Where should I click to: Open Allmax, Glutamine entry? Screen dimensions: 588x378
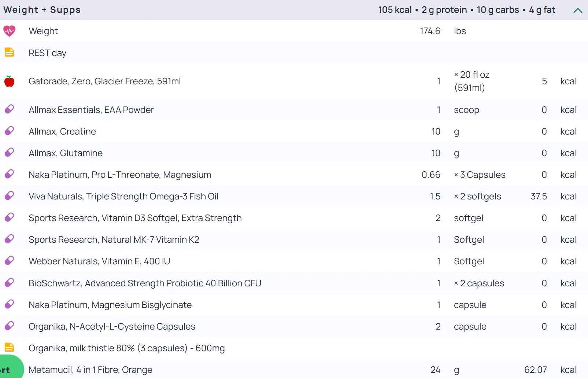point(66,153)
